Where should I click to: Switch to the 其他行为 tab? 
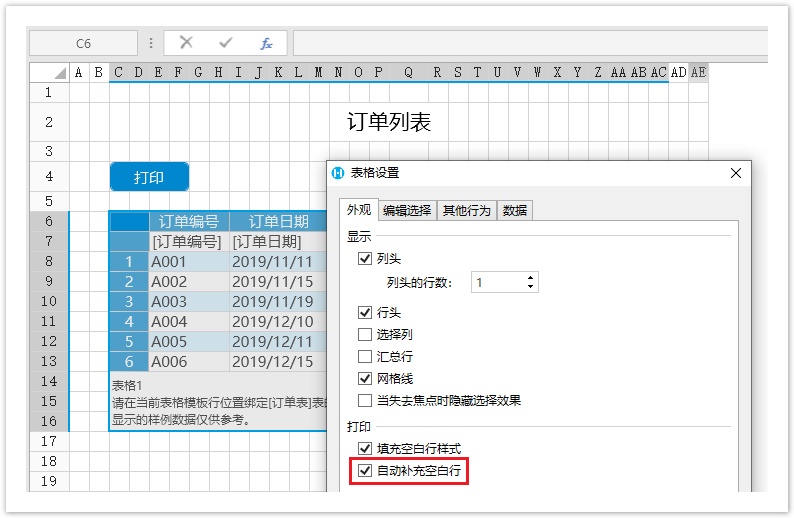tap(467, 210)
